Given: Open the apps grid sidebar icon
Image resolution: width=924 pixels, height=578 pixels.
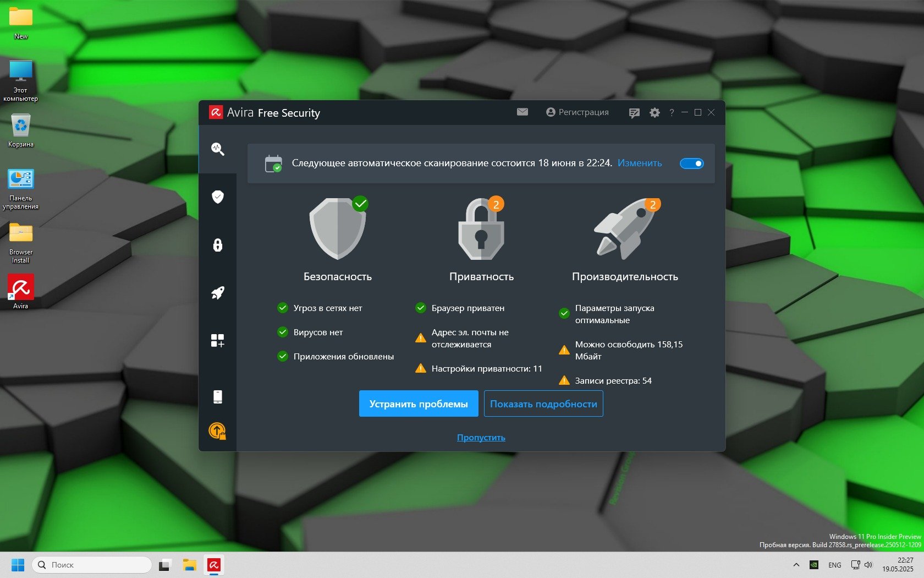Looking at the screenshot, I should pyautogui.click(x=218, y=341).
